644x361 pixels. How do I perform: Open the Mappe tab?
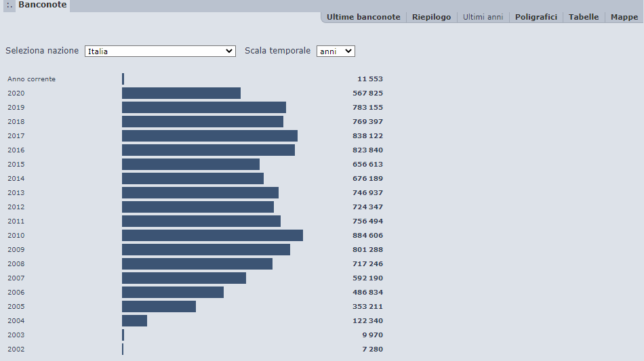[x=624, y=17]
